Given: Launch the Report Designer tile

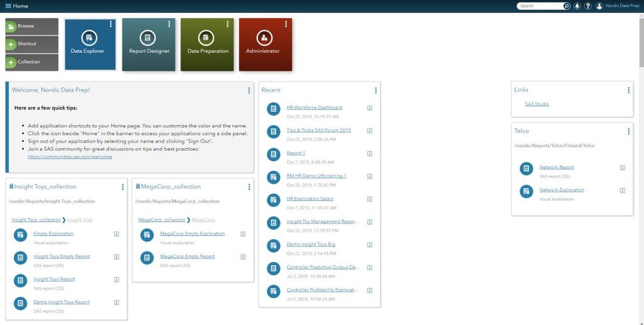Looking at the screenshot, I should pyautogui.click(x=148, y=45).
